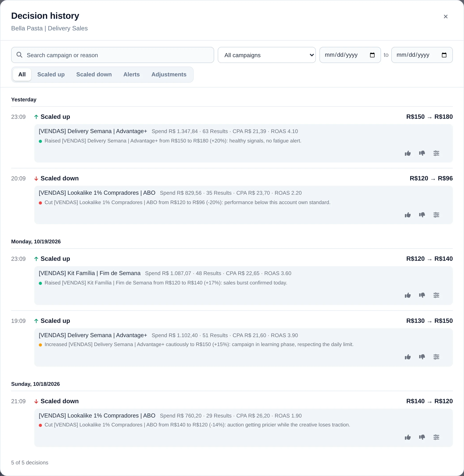
Task: Thumbs down the 19:09 Delivery Semana R$130 decision
Action: coord(422,357)
